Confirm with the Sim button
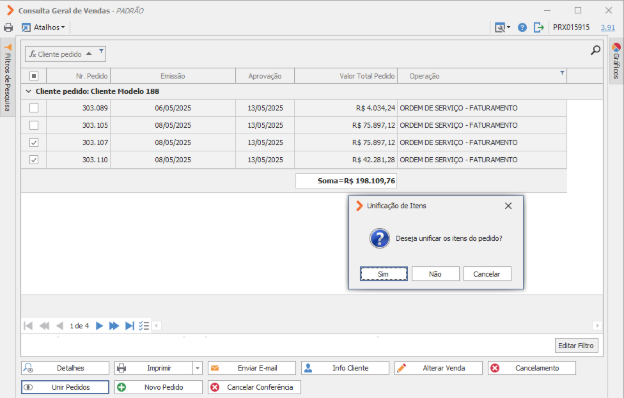Screen dimensions: 624x398 (384, 274)
